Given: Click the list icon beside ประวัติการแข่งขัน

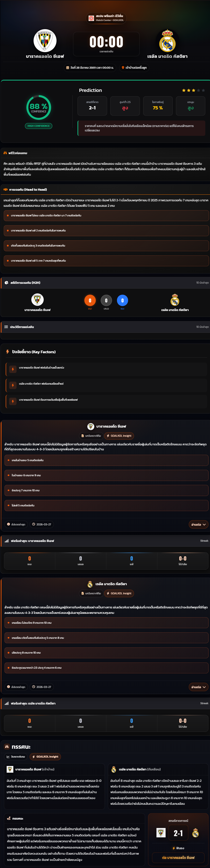Looking at the screenshot, I should point(6,327).
